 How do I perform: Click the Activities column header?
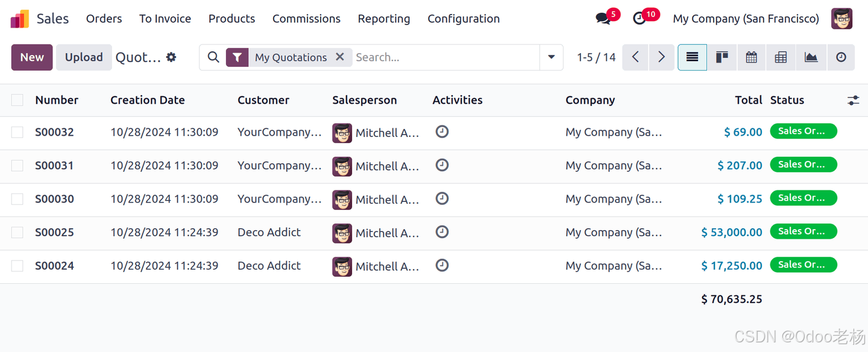(x=458, y=100)
